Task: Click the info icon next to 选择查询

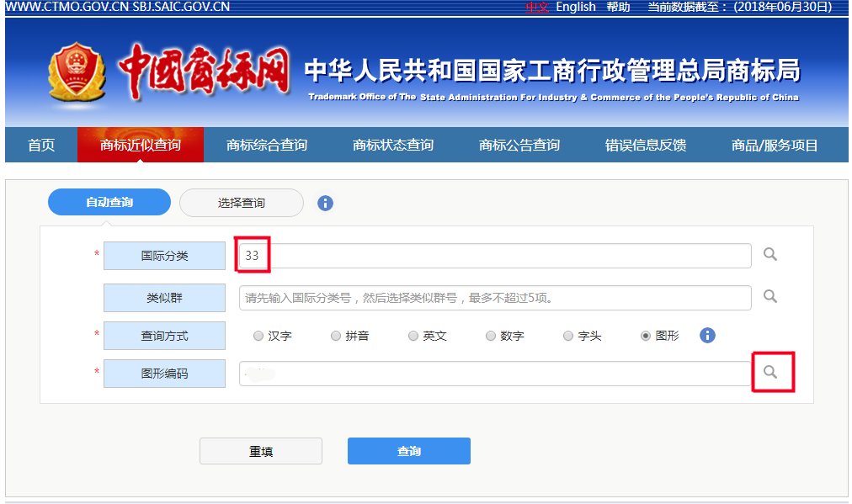Action: pyautogui.click(x=325, y=202)
